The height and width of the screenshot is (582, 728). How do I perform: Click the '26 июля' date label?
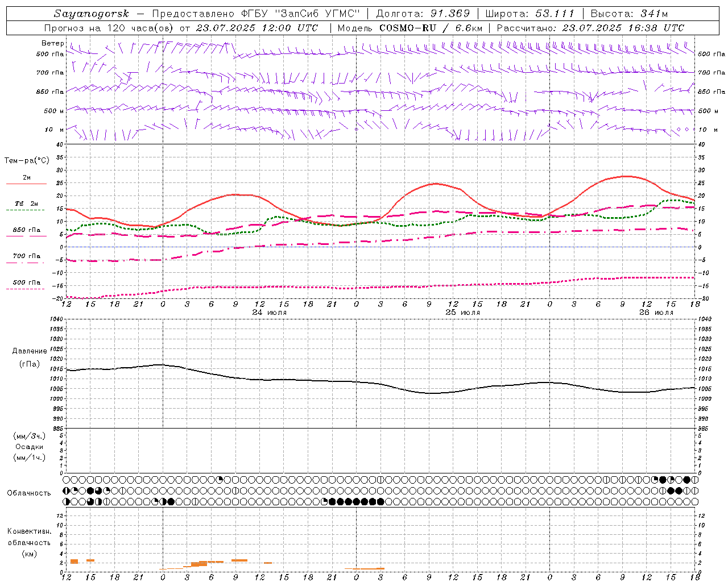click(656, 313)
